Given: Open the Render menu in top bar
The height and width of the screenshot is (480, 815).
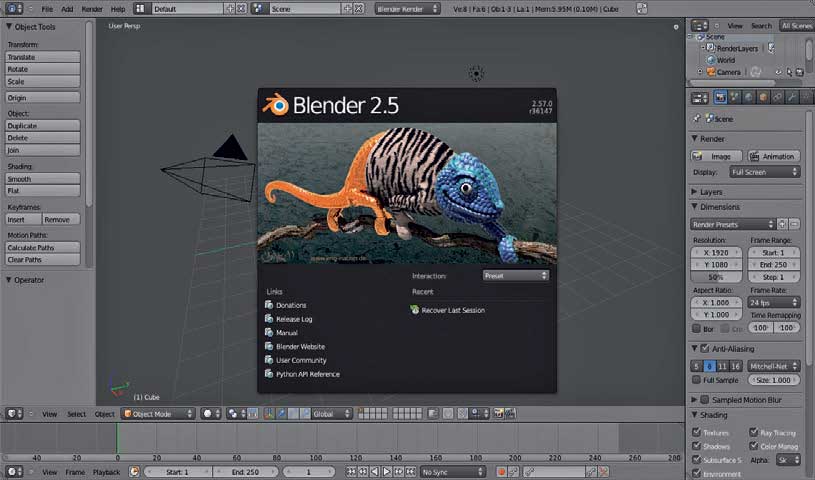Looking at the screenshot, I should tap(92, 9).
